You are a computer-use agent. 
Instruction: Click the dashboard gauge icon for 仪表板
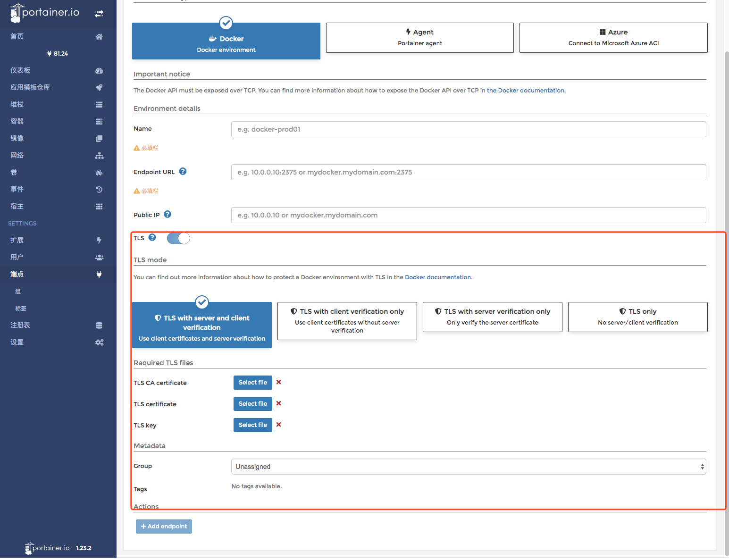(x=99, y=71)
